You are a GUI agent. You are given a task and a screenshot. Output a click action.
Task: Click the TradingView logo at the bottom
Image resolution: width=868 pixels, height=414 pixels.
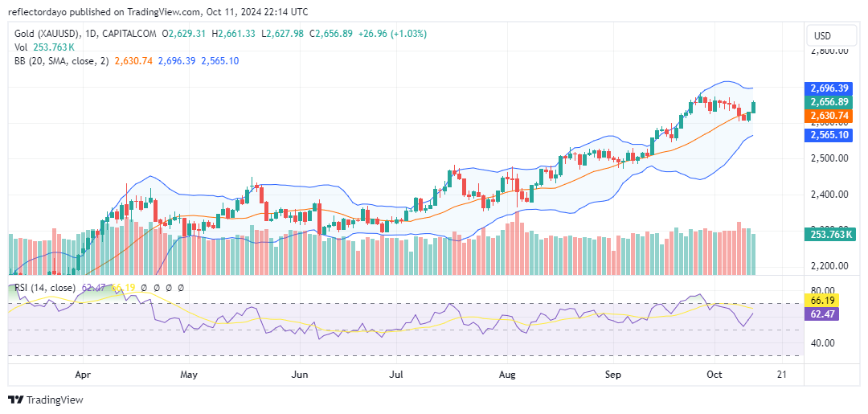pos(45,400)
